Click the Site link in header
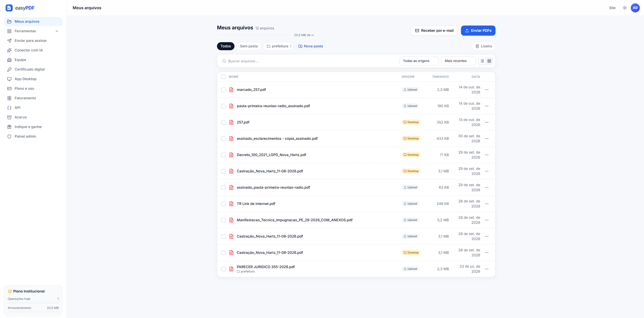 click(612, 8)
